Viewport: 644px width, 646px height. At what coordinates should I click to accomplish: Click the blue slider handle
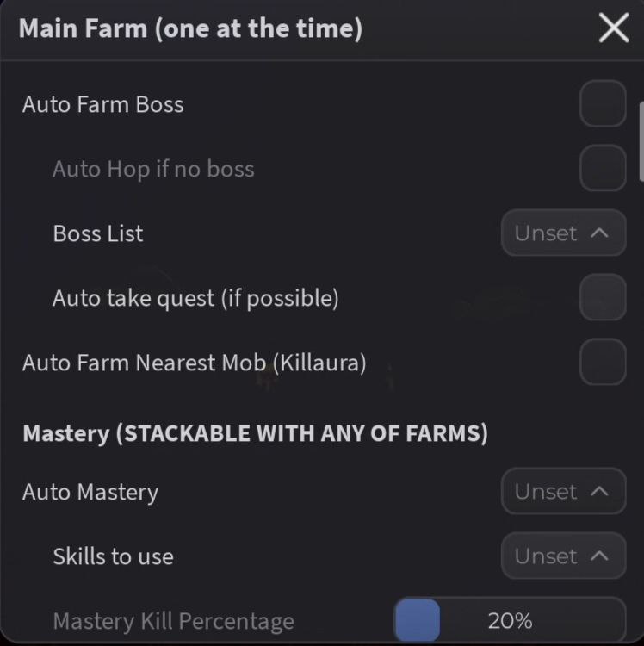point(418,620)
